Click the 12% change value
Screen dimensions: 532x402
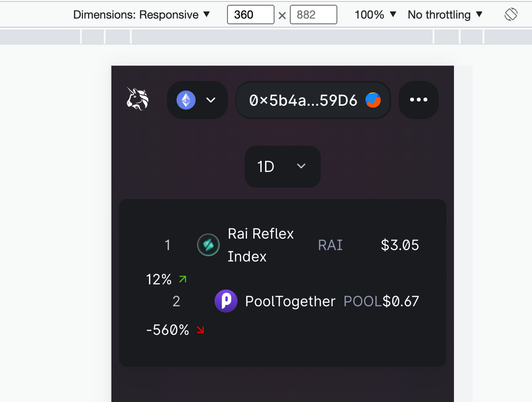click(159, 280)
